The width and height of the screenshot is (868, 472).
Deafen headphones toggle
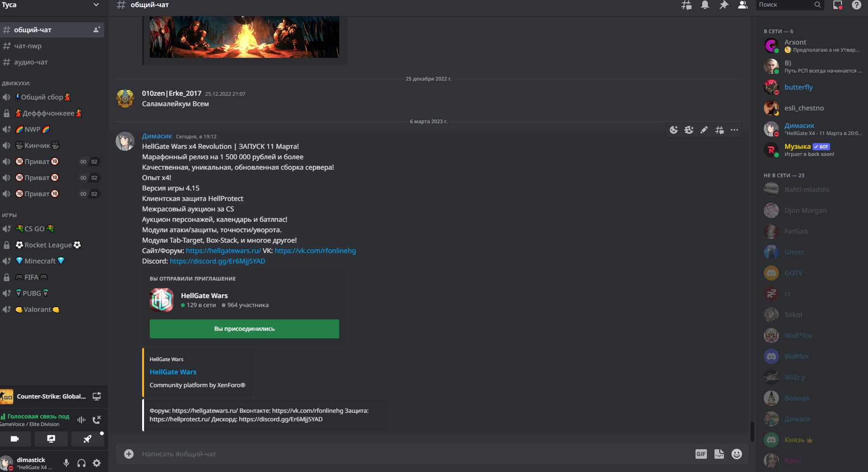coord(81,463)
